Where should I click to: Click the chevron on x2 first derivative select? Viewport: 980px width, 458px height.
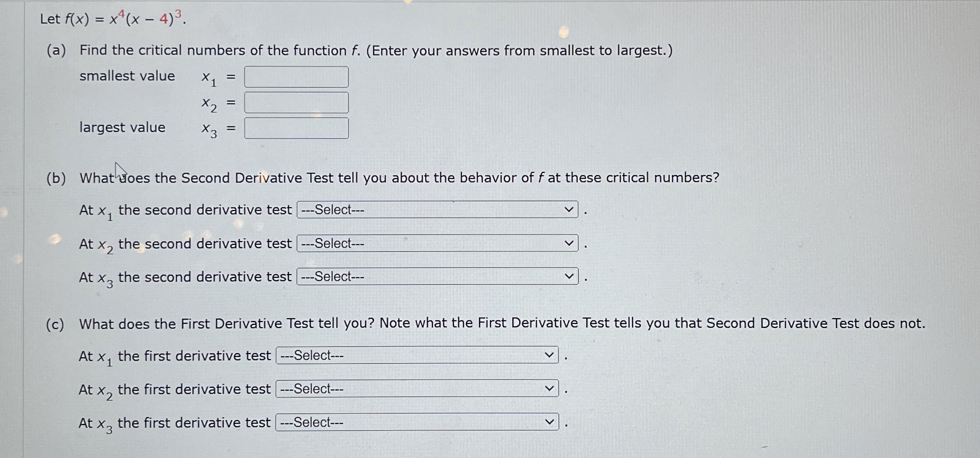tap(549, 388)
